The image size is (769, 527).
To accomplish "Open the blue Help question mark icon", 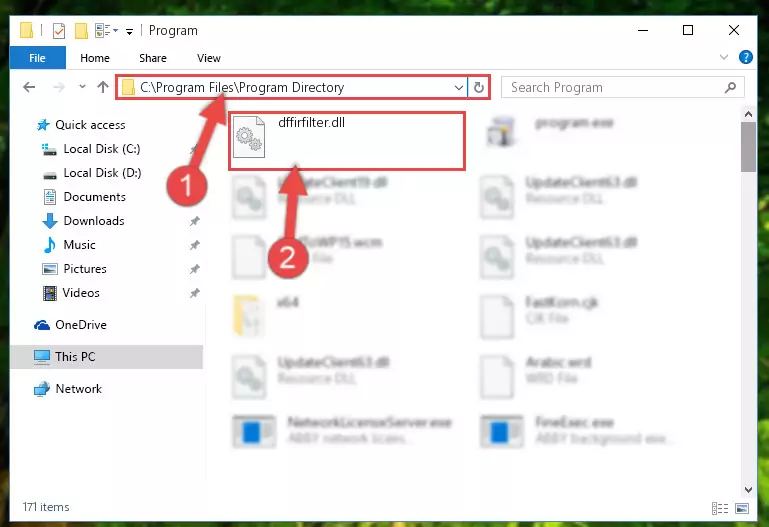I will [x=745, y=57].
